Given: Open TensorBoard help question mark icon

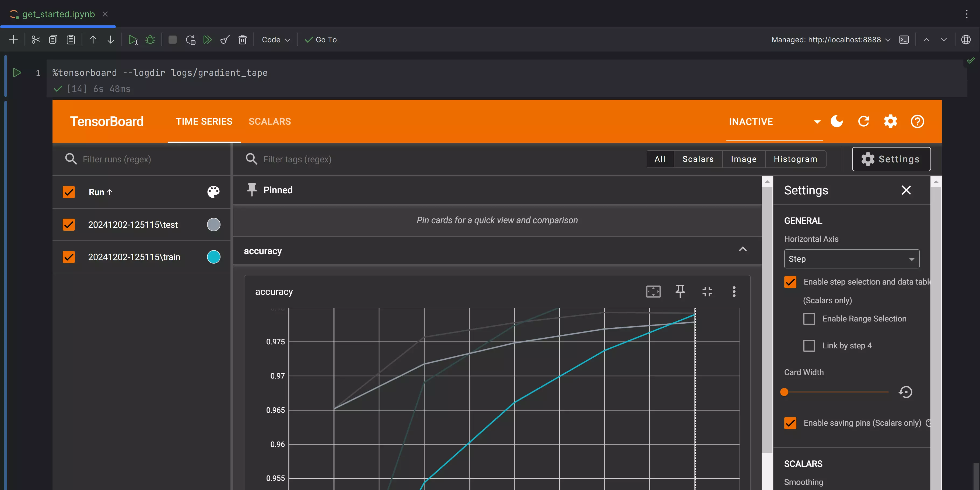Looking at the screenshot, I should (917, 121).
